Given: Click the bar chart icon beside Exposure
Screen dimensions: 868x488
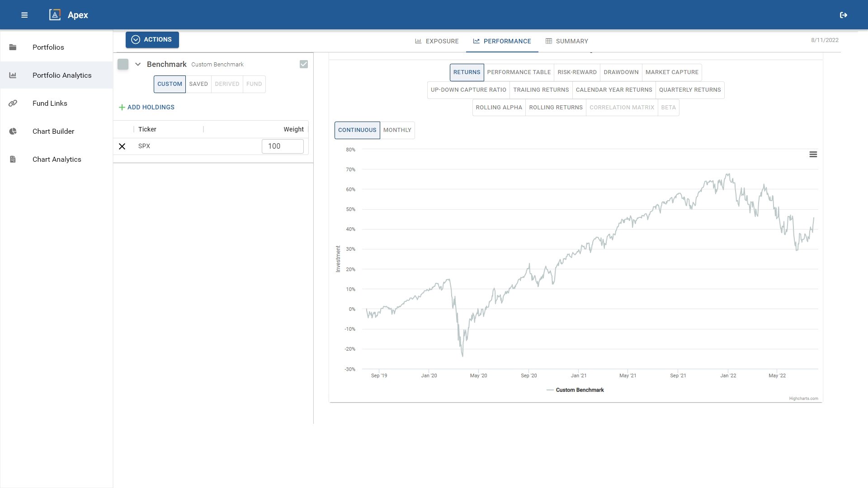Looking at the screenshot, I should tap(418, 41).
